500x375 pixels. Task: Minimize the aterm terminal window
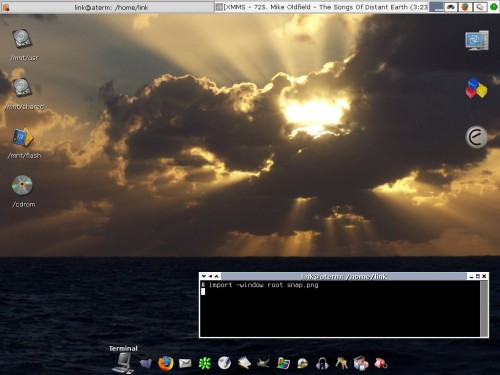(471, 276)
